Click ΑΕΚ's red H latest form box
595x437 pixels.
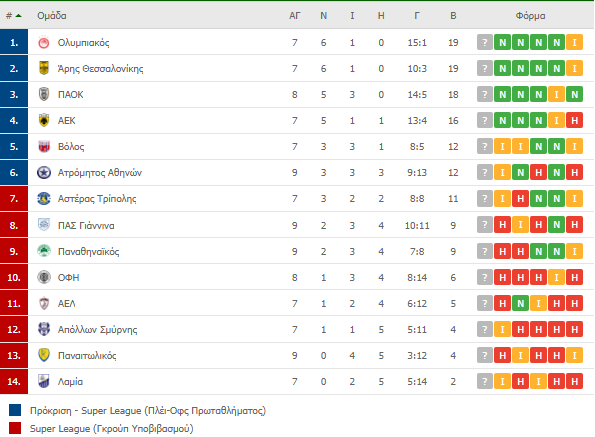[x=575, y=121]
